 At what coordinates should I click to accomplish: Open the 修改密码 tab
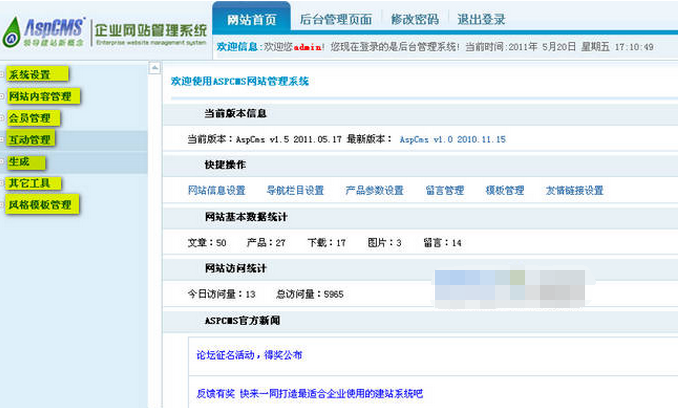click(x=414, y=19)
